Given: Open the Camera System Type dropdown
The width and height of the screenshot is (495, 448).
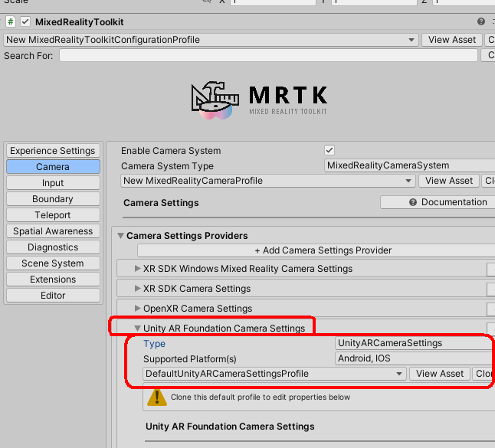Looking at the screenshot, I should click(x=409, y=165).
